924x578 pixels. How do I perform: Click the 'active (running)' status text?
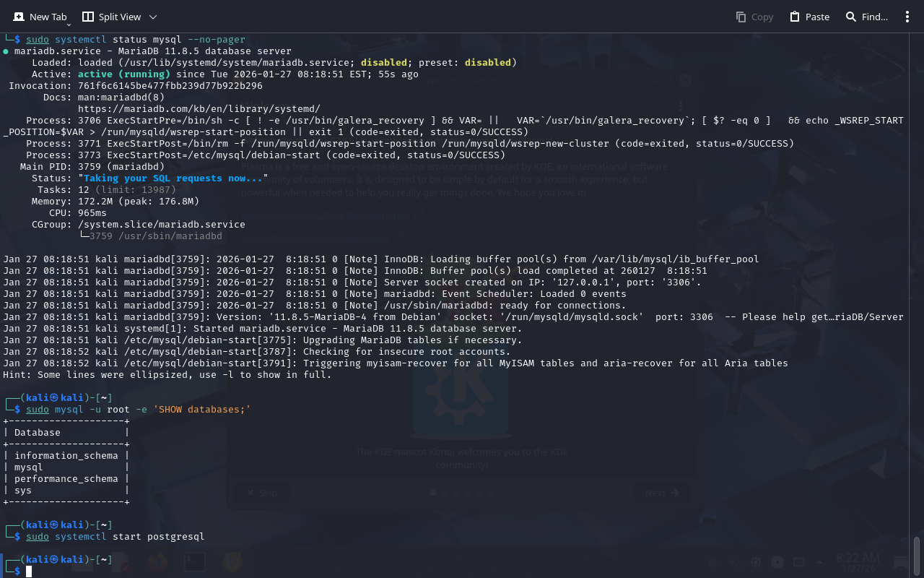pyautogui.click(x=123, y=74)
